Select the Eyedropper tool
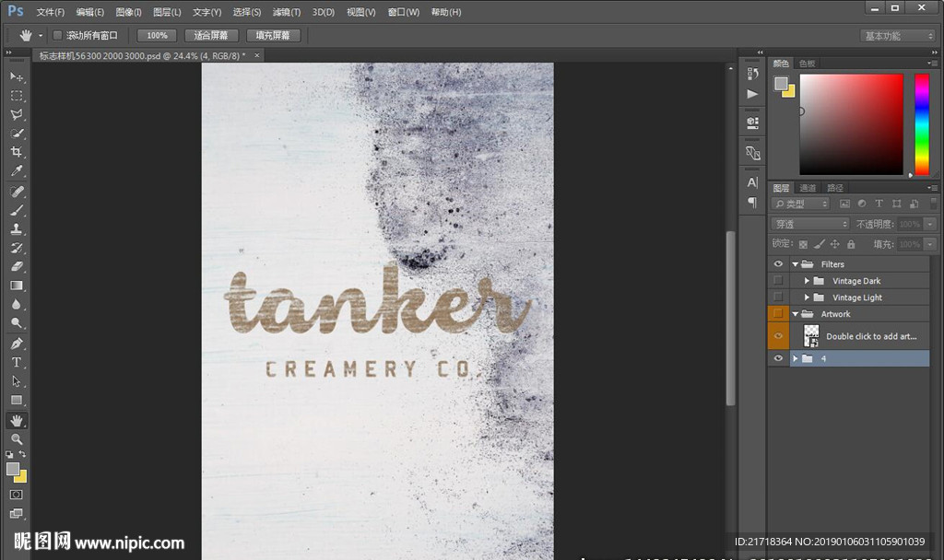Screen dimensions: 944x560 coord(17,170)
